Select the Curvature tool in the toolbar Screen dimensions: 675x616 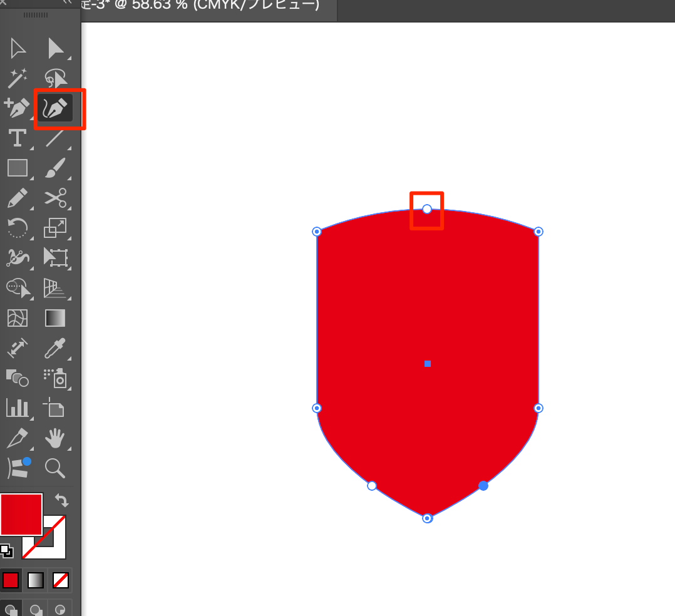[55, 109]
